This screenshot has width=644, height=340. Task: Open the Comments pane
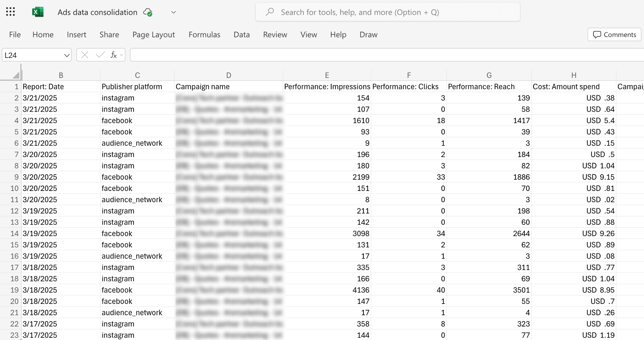614,34
